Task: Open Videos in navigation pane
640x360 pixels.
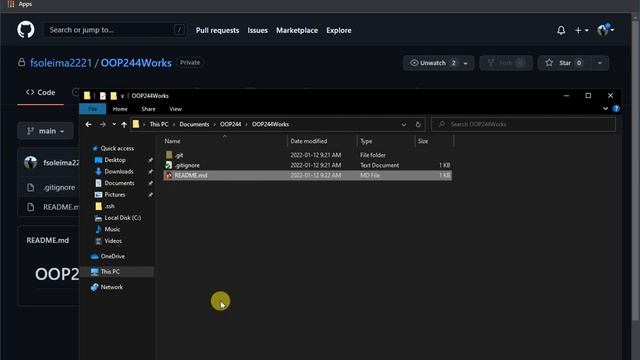Action: click(x=113, y=241)
